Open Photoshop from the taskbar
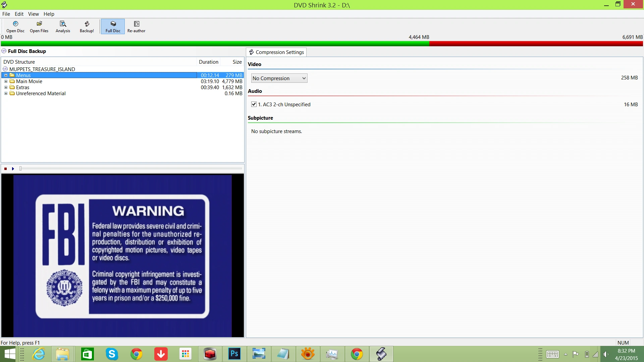 coord(234,354)
